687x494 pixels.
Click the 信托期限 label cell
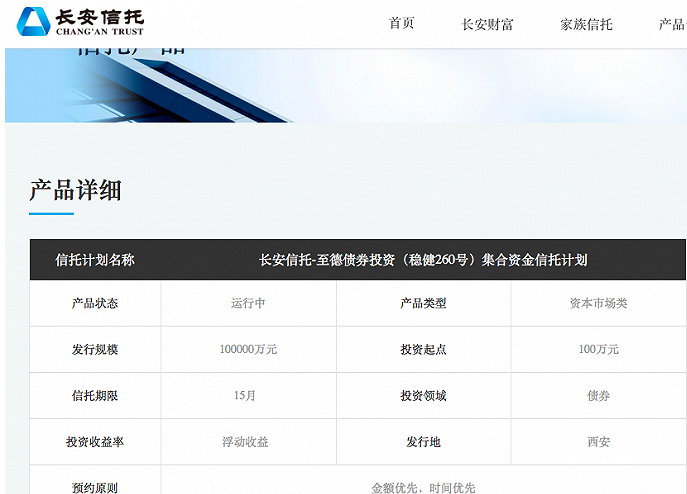95,396
